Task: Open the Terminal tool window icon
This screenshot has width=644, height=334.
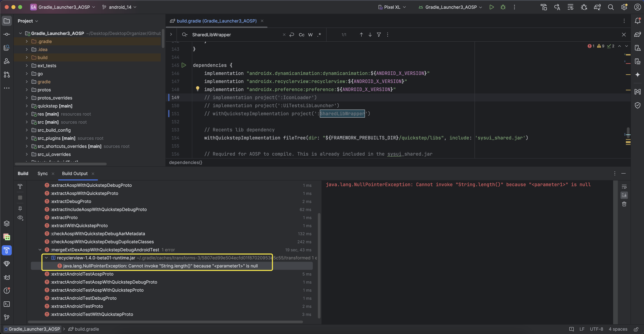Action: 7,304
